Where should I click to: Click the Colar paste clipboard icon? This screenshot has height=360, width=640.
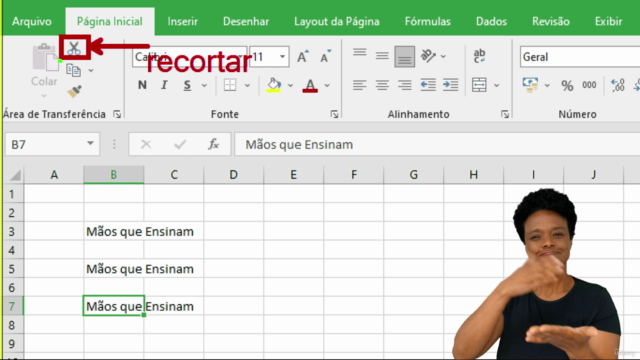click(45, 58)
